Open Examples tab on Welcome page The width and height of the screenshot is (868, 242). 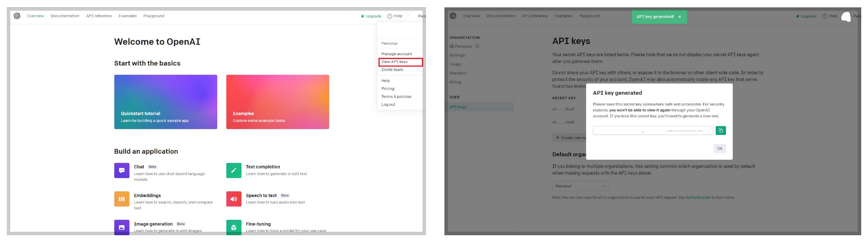point(127,16)
